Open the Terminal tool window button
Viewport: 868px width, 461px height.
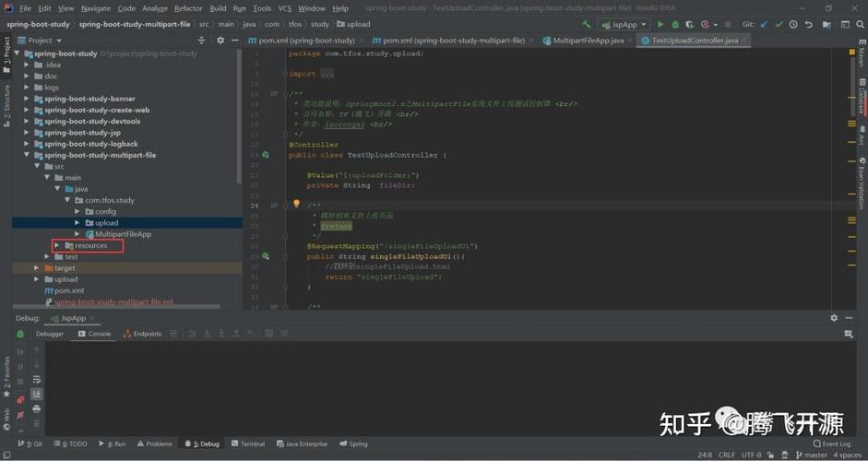(248, 443)
